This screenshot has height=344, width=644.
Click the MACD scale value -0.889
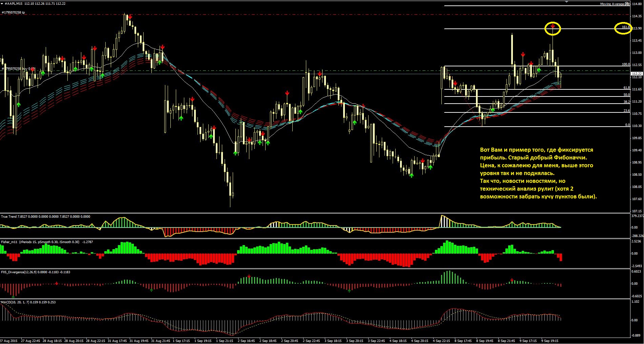636,336
